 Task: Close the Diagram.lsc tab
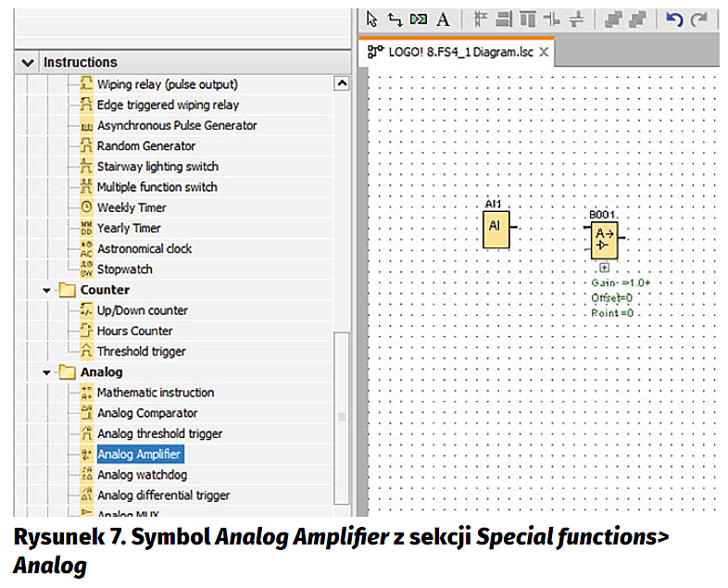click(x=545, y=53)
